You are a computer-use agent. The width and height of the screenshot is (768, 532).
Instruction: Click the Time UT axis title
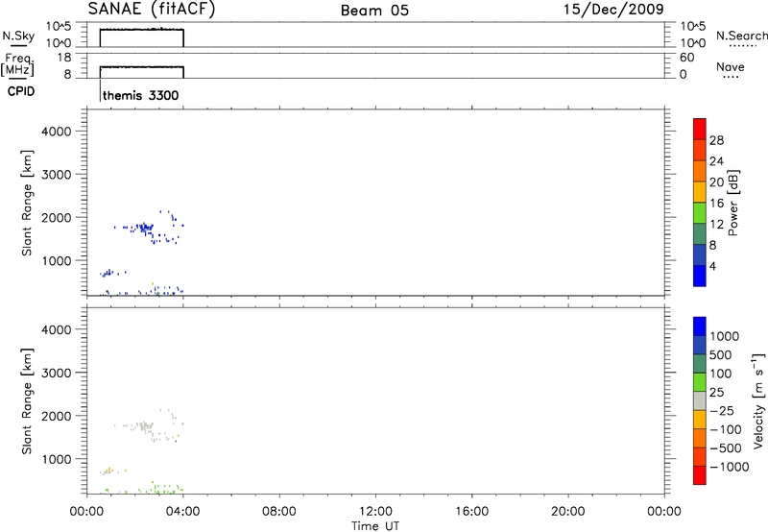[375, 526]
